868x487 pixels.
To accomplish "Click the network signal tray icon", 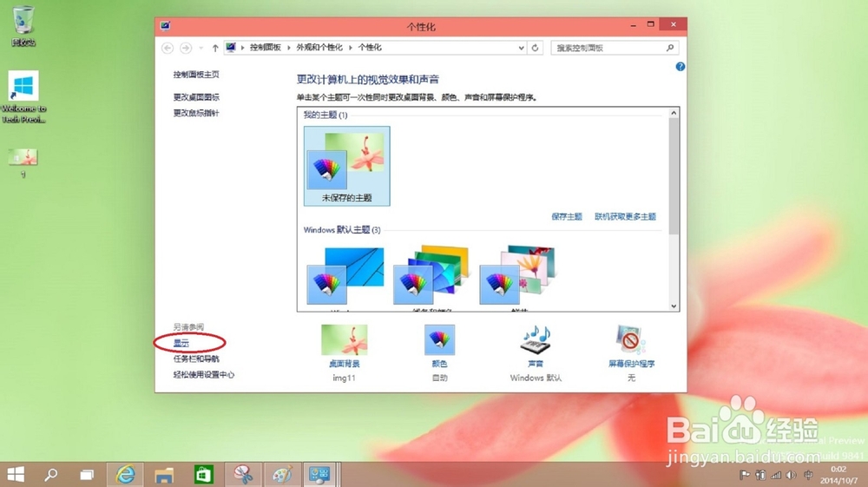I will (x=776, y=475).
